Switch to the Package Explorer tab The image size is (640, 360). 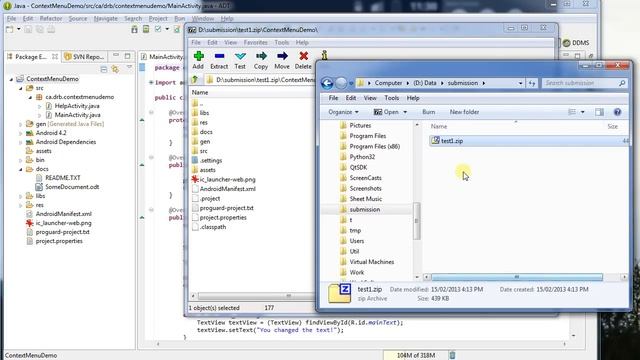pos(32,57)
